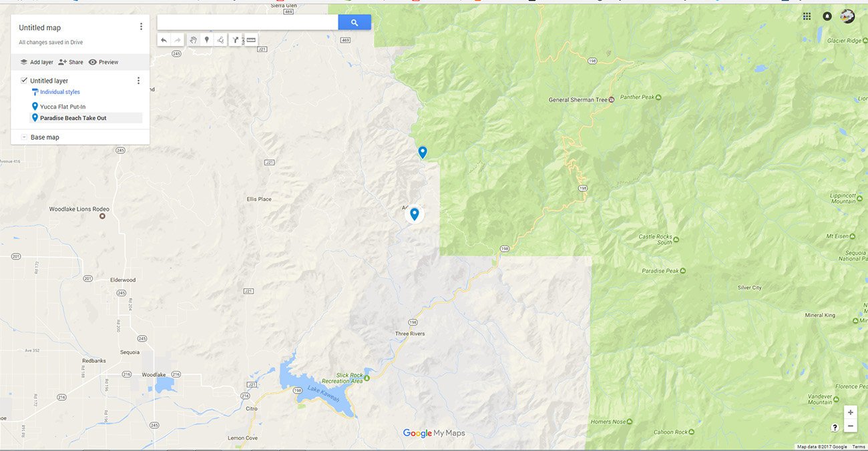
Task: Click the redo arrow in map toolbar
Action: (x=178, y=40)
